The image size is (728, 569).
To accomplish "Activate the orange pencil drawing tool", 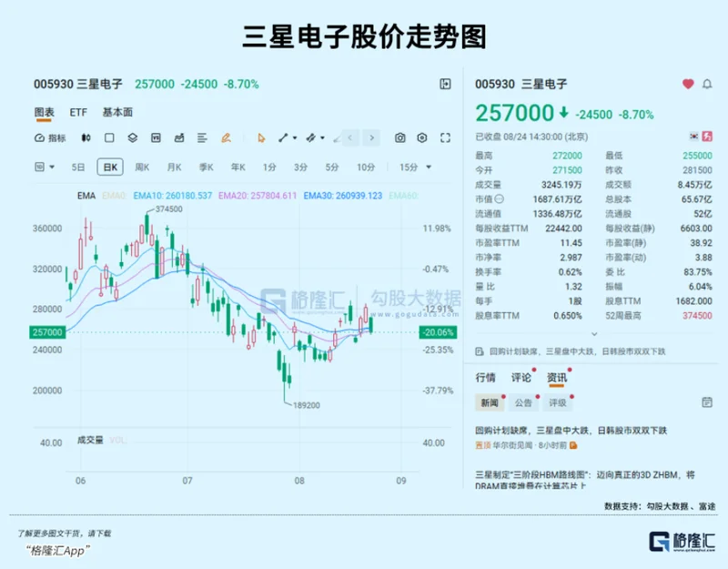I will click(x=226, y=138).
